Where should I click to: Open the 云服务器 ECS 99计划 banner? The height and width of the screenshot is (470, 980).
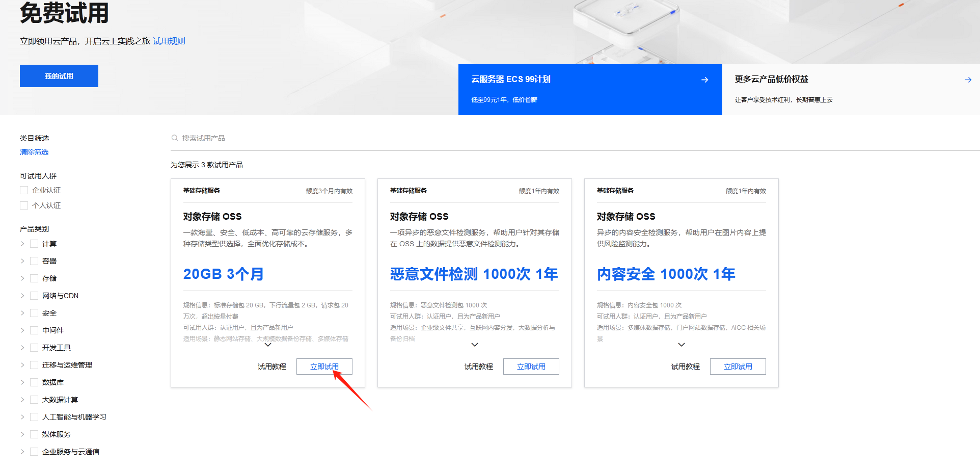point(590,90)
